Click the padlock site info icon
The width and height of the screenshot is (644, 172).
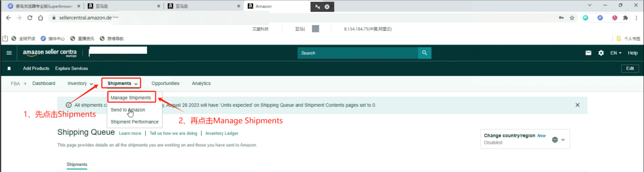coord(54,18)
